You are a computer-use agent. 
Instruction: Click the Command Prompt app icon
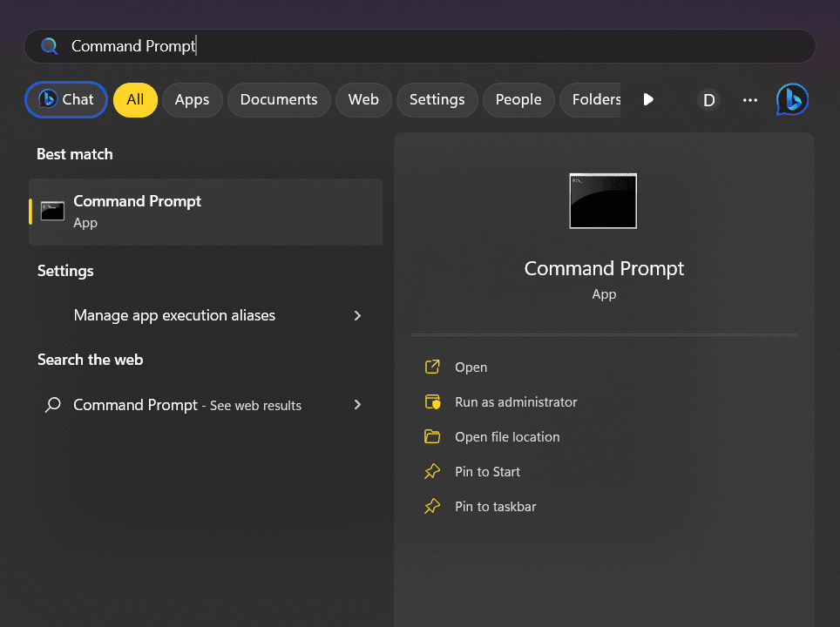point(52,210)
